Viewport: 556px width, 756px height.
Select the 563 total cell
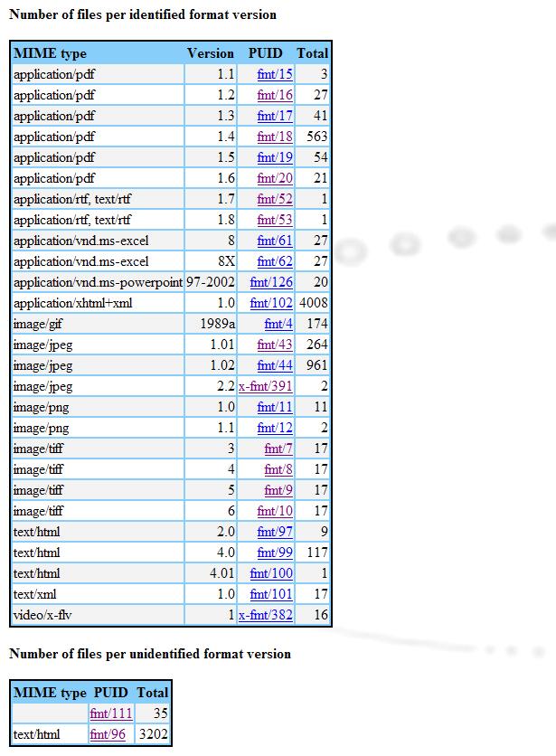(x=313, y=137)
